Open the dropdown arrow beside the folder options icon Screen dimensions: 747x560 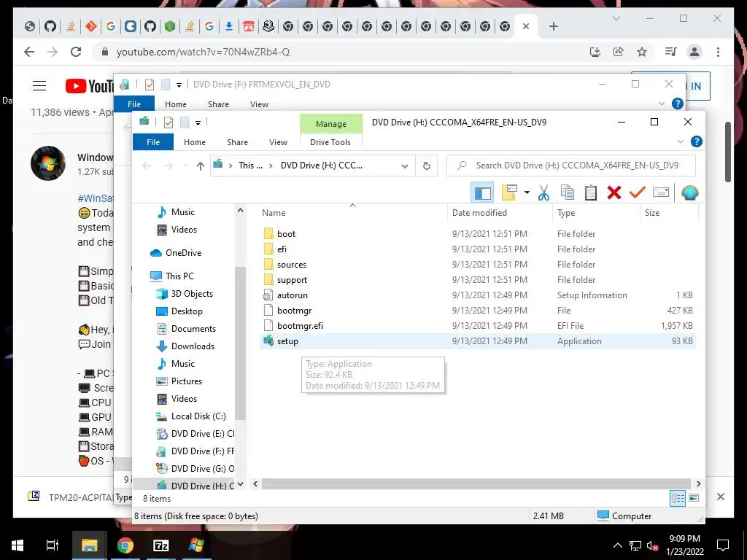pyautogui.click(x=527, y=192)
